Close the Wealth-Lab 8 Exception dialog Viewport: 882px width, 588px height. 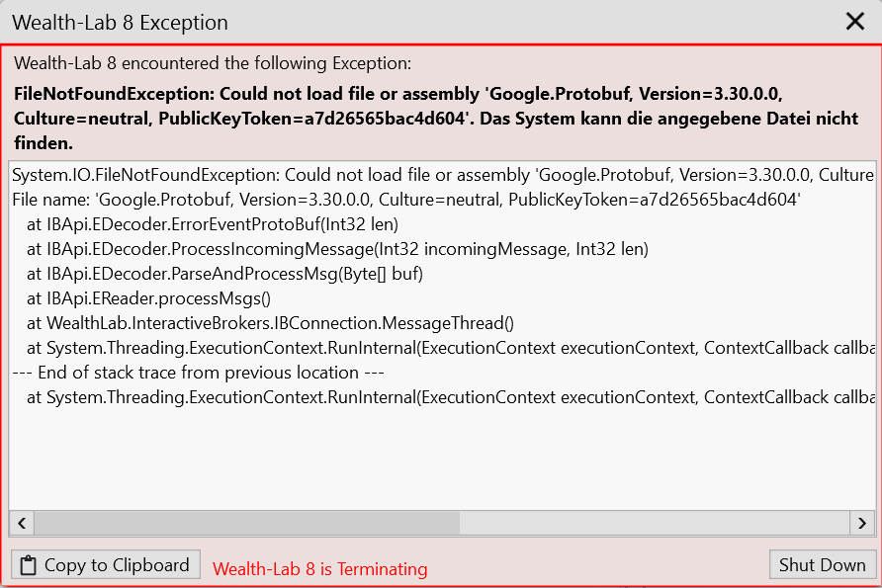(x=854, y=22)
